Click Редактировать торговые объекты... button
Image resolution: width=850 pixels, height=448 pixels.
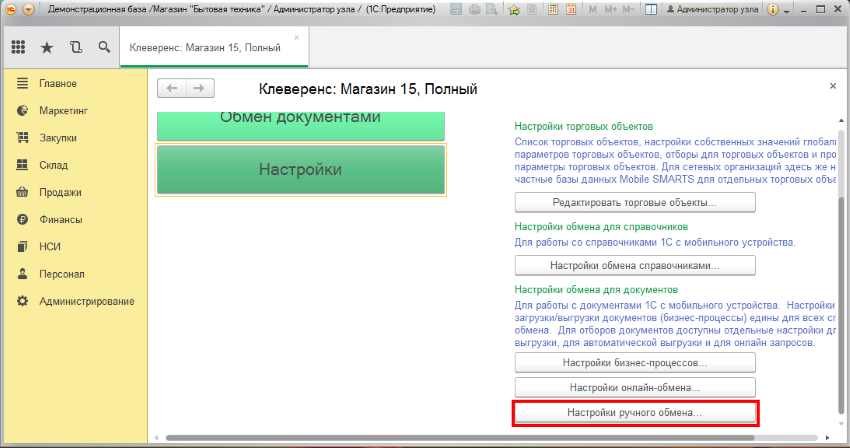pos(635,202)
